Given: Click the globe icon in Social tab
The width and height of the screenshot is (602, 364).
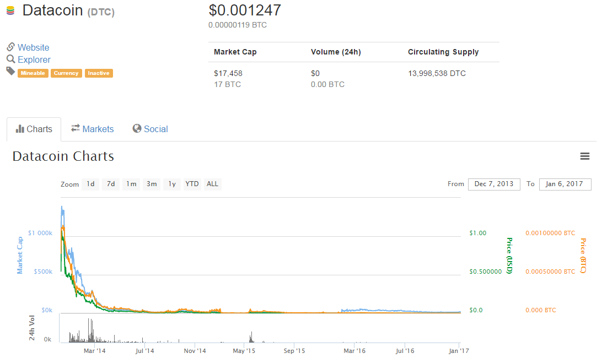Looking at the screenshot, I should coord(137,128).
